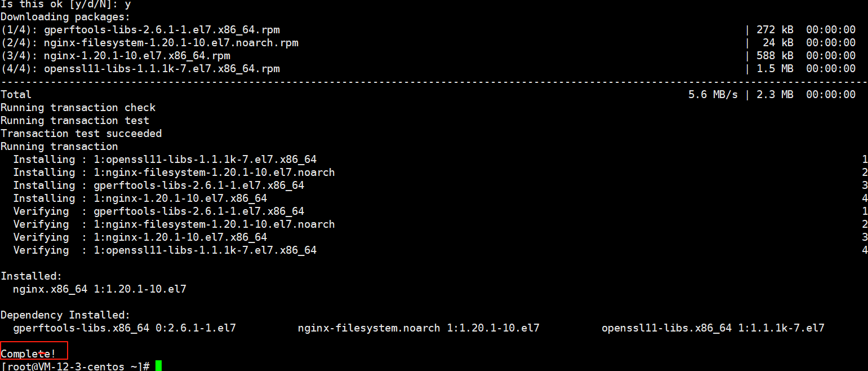Click the '2.3 MB' total size
This screenshot has height=371, width=868.
pyautogui.click(x=775, y=95)
